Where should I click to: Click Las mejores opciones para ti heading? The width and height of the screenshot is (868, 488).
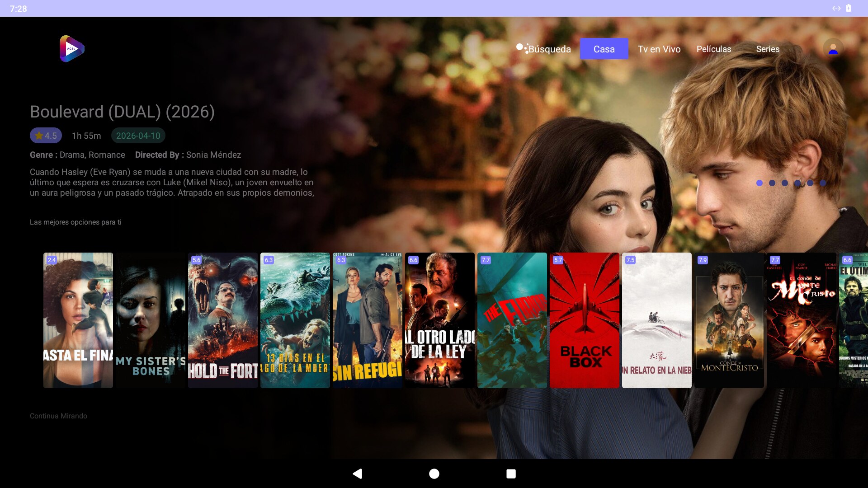click(x=75, y=222)
